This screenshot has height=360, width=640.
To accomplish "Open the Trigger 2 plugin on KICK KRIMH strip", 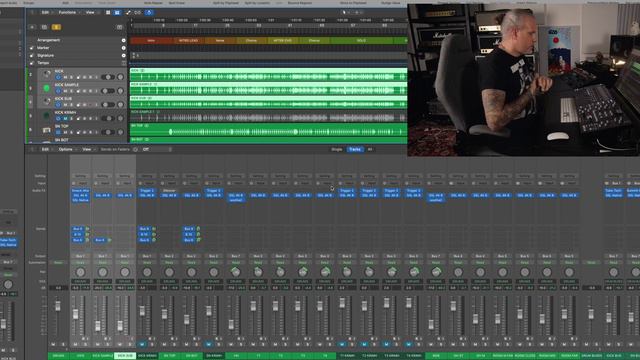I will coord(147,191).
